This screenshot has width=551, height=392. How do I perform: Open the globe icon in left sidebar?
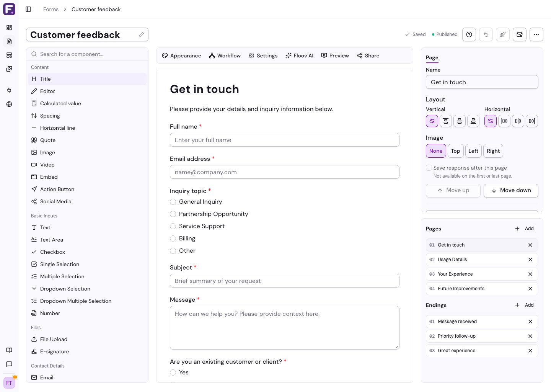click(9, 104)
